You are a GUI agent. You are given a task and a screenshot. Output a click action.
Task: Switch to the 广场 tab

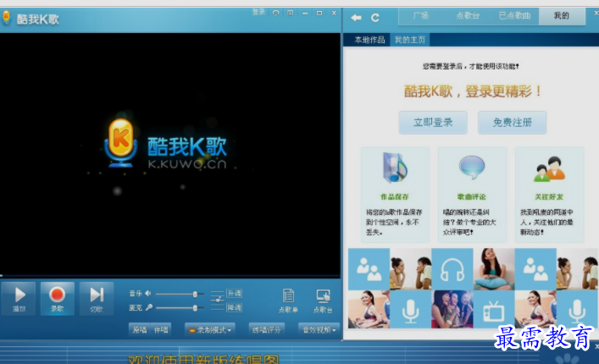point(421,16)
